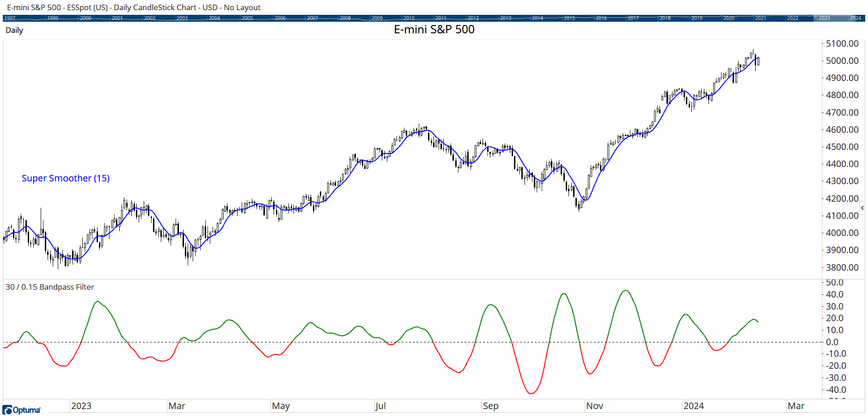Jump to 2022 in the overview timeline

pos(793,18)
